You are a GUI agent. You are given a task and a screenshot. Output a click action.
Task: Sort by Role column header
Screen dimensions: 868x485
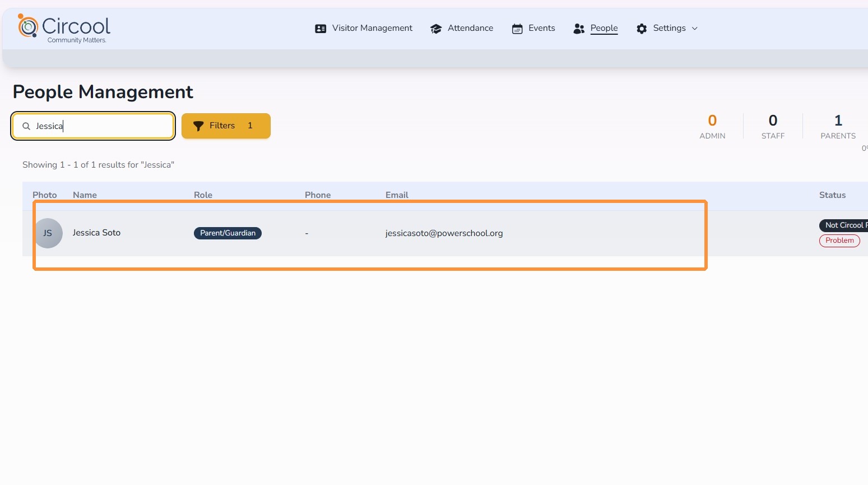pyautogui.click(x=203, y=195)
